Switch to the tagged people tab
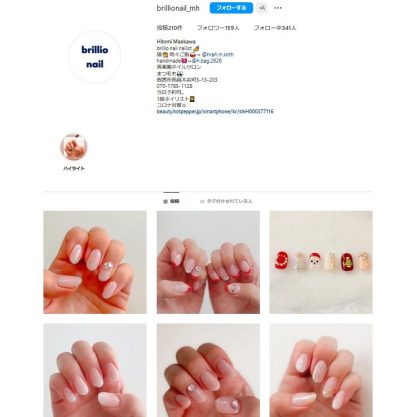Viewport: 420px width, 417px height. click(x=226, y=201)
